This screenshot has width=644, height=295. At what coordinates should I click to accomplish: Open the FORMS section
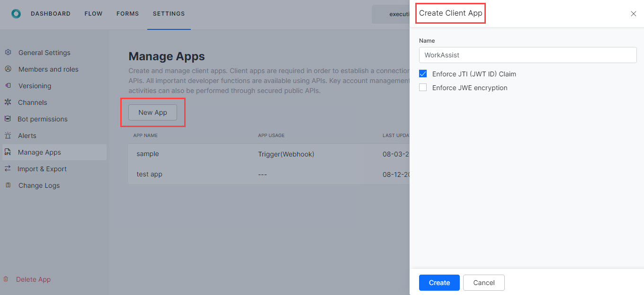tap(127, 14)
